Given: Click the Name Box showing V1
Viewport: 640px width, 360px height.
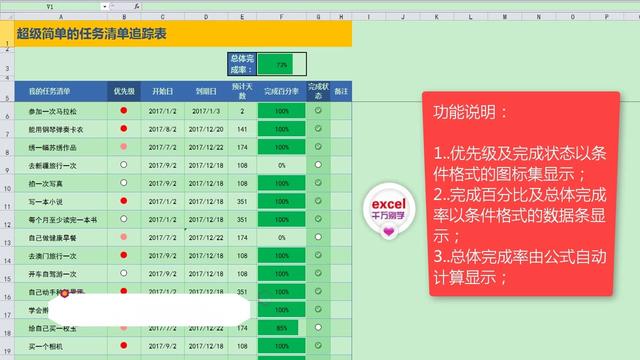Looking at the screenshot, I should click(x=51, y=7).
